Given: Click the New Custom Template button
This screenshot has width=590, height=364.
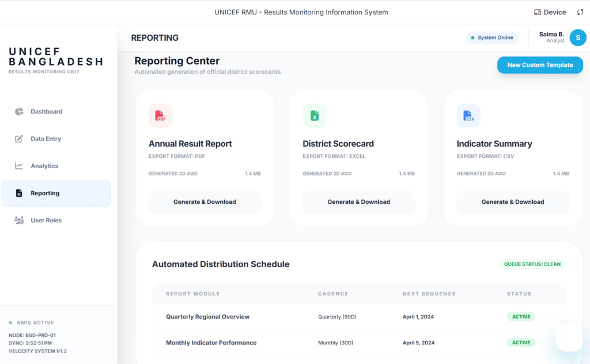Looking at the screenshot, I should click(539, 65).
